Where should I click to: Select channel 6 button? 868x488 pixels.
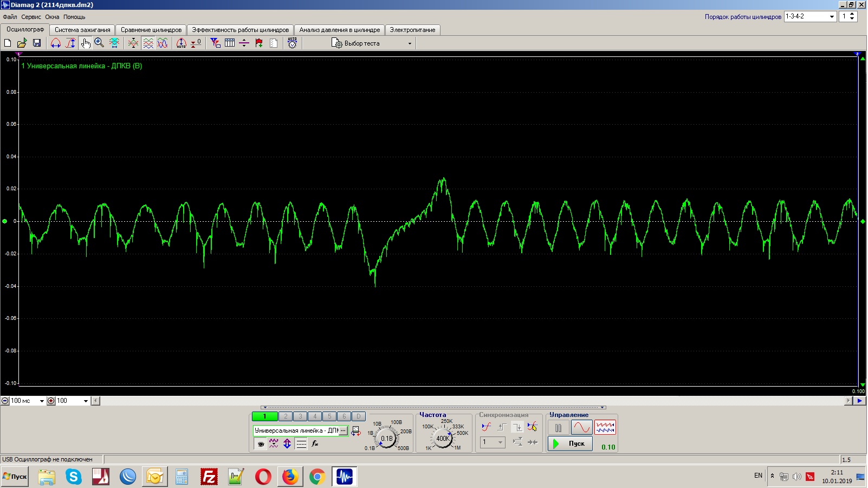[x=344, y=416]
